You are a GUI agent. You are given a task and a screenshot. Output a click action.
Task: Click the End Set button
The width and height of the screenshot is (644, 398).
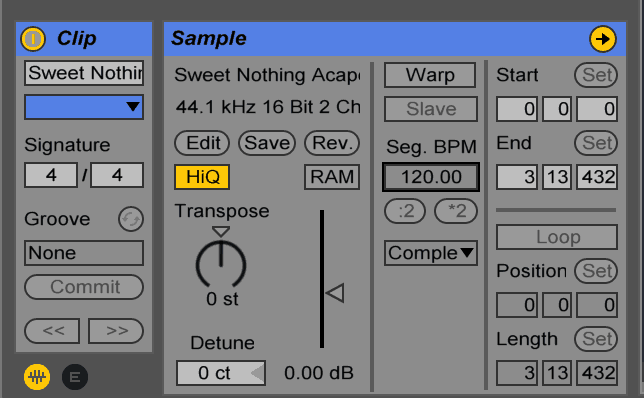click(x=596, y=143)
